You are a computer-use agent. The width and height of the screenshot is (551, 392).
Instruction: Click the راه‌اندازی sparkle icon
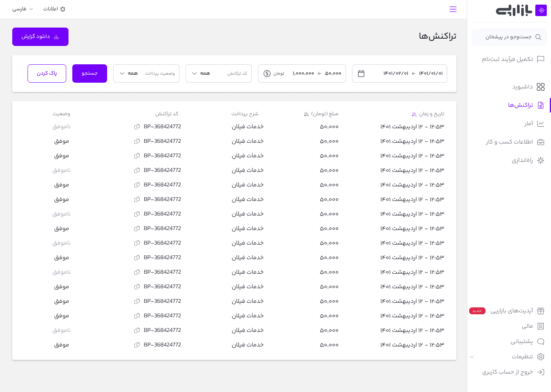(x=541, y=160)
